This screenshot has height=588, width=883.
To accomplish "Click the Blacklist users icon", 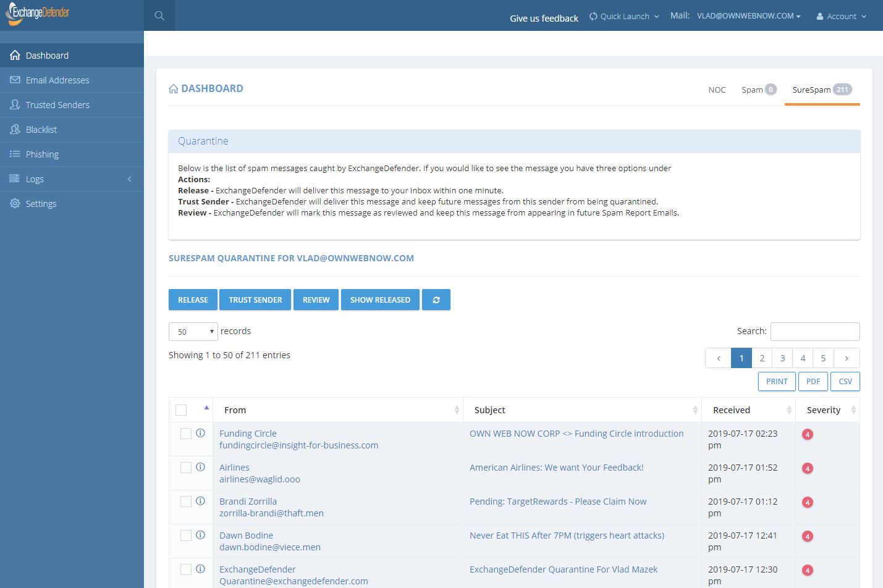I will [x=15, y=129].
